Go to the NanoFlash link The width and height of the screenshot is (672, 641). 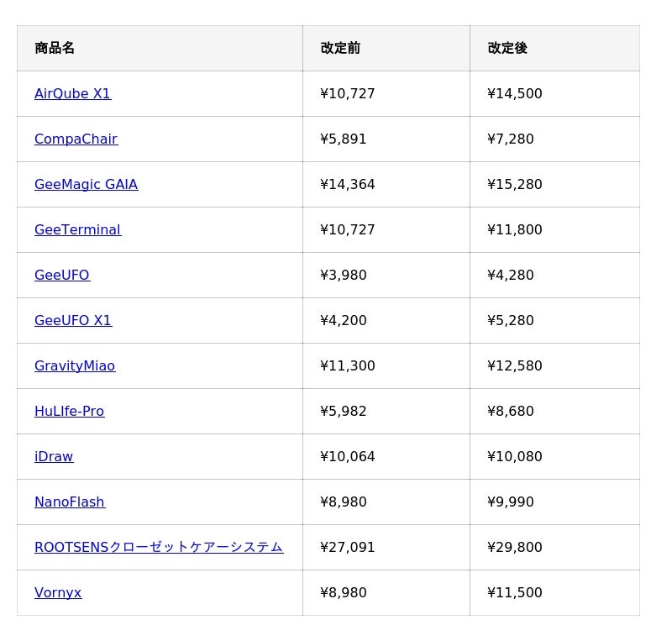point(69,502)
